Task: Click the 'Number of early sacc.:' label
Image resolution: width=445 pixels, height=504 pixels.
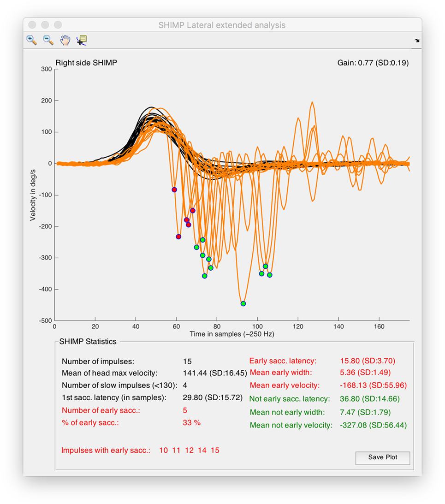Action: click(x=101, y=410)
